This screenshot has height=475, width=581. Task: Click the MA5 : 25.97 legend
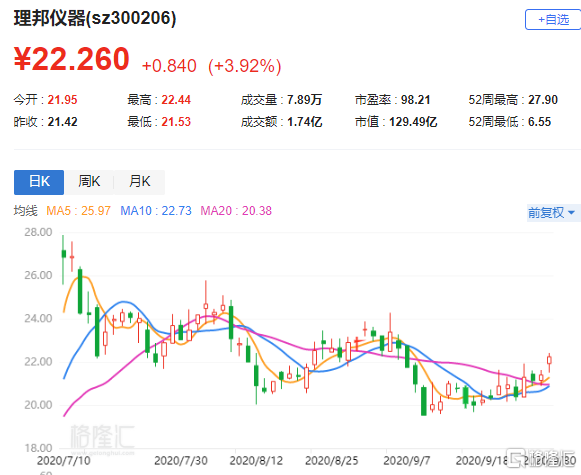click(x=78, y=211)
